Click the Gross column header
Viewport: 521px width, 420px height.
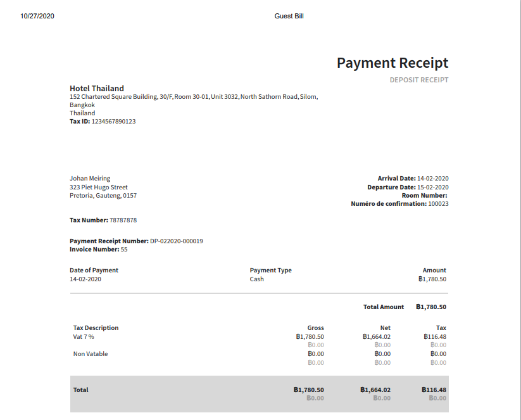316,328
